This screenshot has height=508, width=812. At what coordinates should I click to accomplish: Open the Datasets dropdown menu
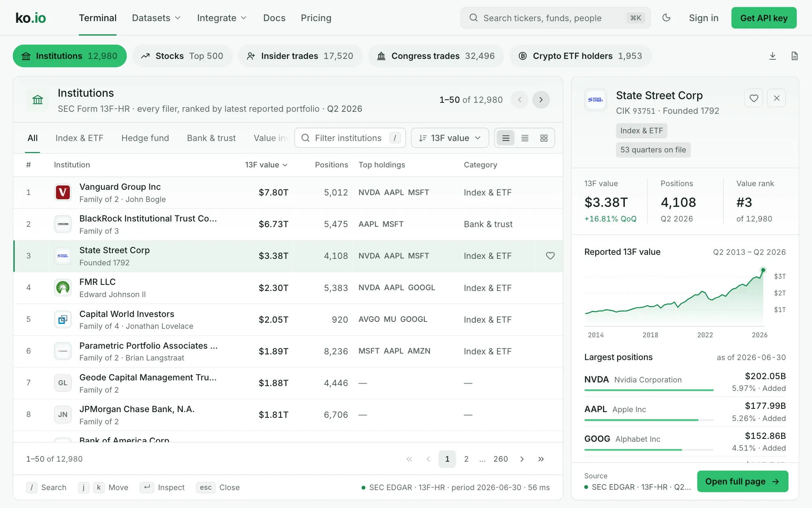click(x=156, y=18)
